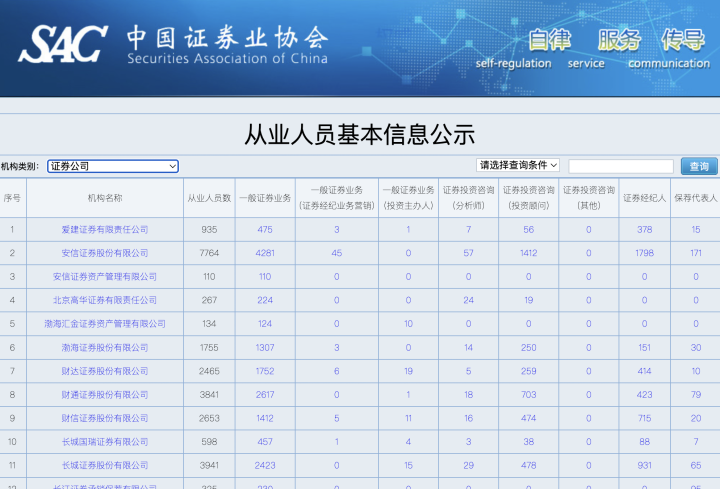This screenshot has width=720, height=489.
Task: Click 474 投资顾问 count for 财信证券
Action: click(x=529, y=418)
